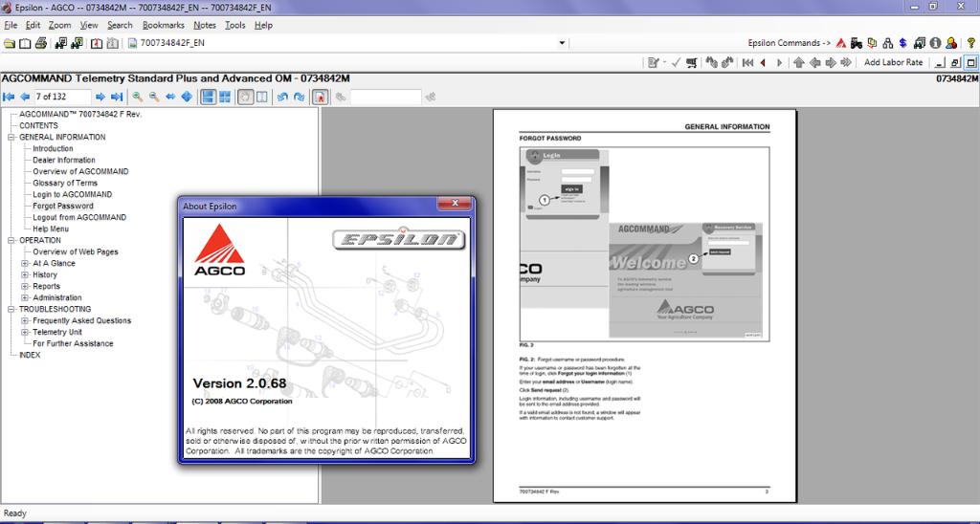Collapse the GENERAL INFORMATION tree node
This screenshot has height=524, width=980.
[11, 138]
